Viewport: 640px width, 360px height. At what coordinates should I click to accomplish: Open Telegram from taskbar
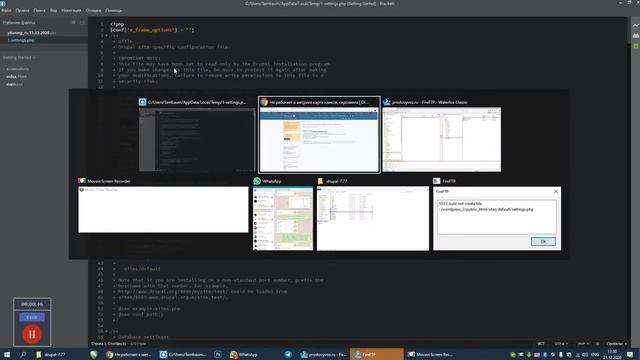point(288,354)
